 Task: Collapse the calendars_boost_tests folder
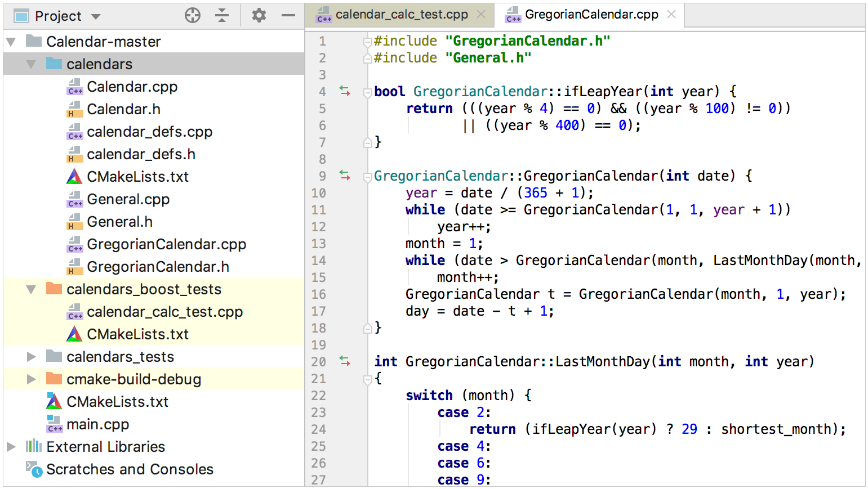(31, 289)
